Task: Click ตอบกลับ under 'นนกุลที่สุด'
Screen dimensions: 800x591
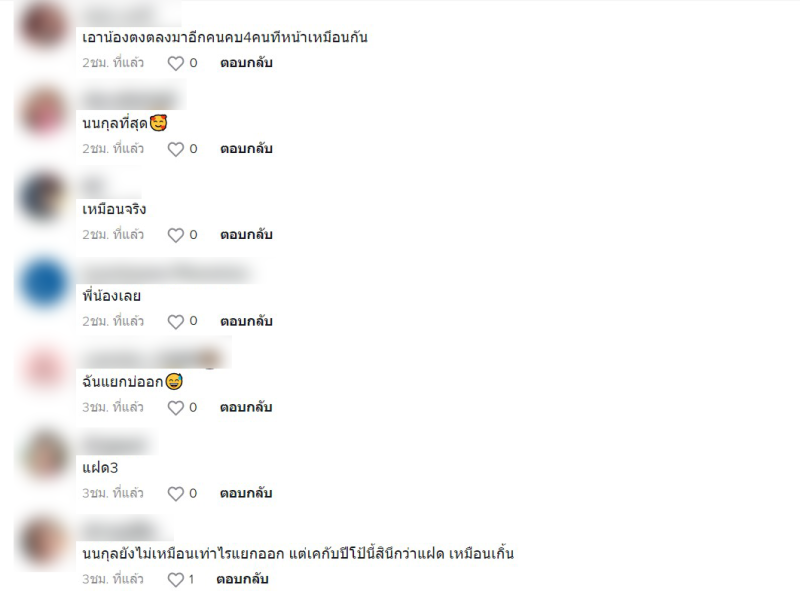Action: [x=246, y=149]
